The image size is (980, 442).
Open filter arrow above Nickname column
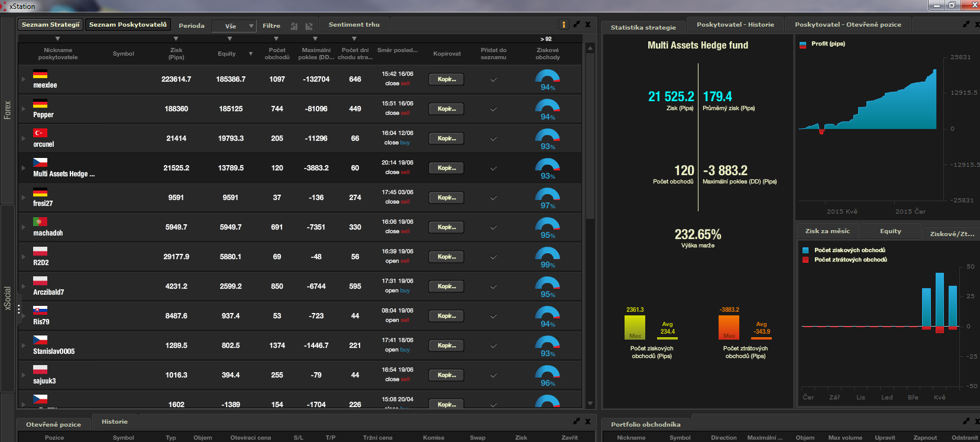pyautogui.click(x=58, y=39)
